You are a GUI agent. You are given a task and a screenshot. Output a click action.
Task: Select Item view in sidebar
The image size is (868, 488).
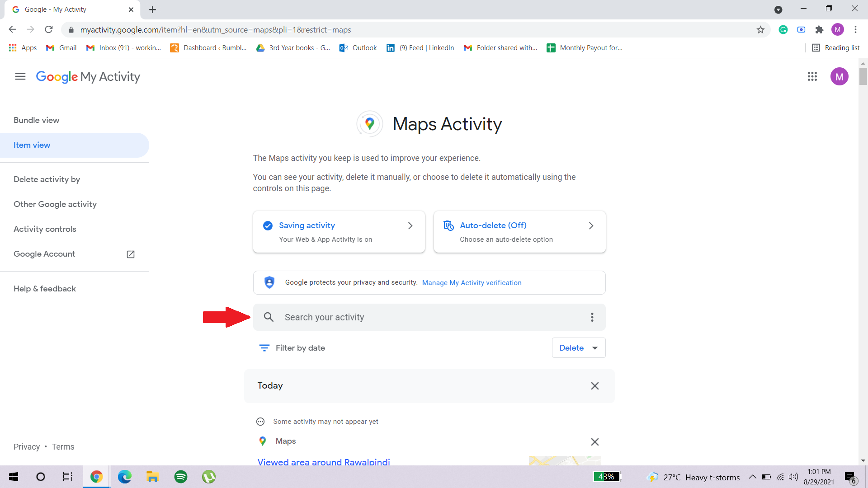(75, 145)
